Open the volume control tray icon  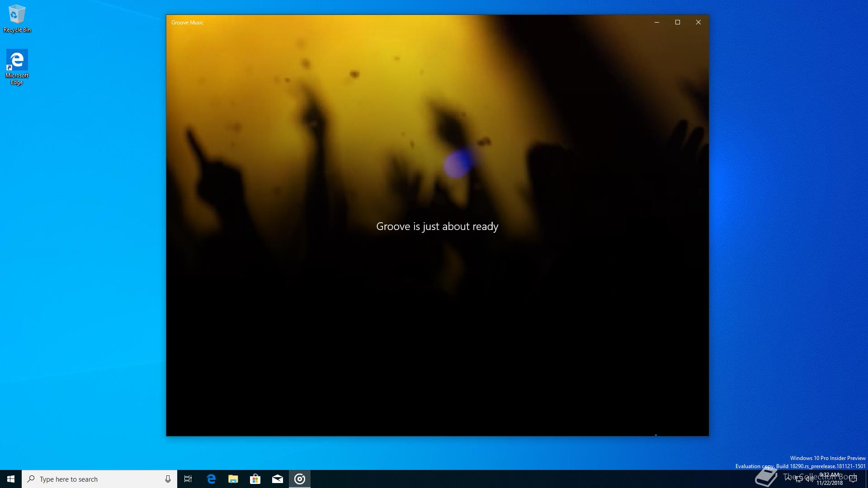click(x=809, y=479)
